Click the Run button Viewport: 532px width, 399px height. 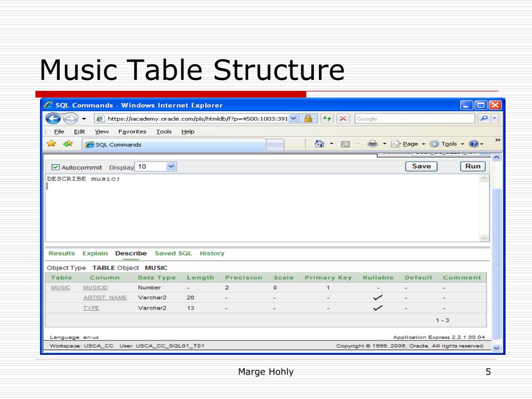pyautogui.click(x=473, y=166)
